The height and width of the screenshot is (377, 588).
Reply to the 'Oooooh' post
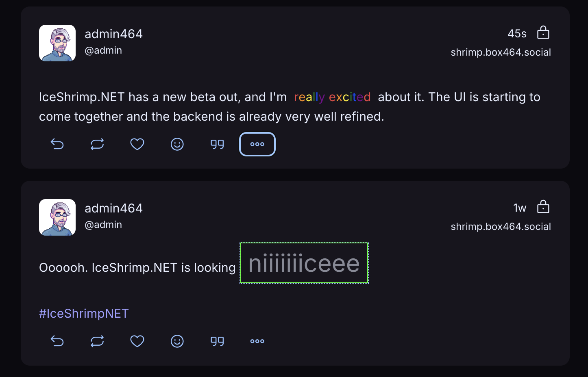pos(57,341)
